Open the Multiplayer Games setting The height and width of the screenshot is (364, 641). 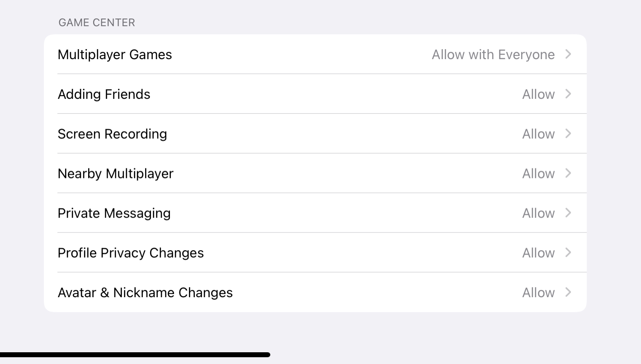point(115,55)
